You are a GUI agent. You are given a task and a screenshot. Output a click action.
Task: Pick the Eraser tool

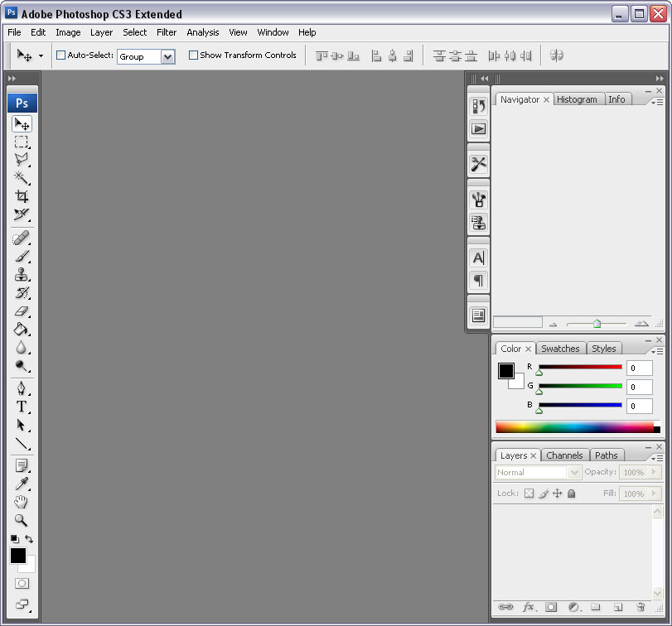[22, 311]
